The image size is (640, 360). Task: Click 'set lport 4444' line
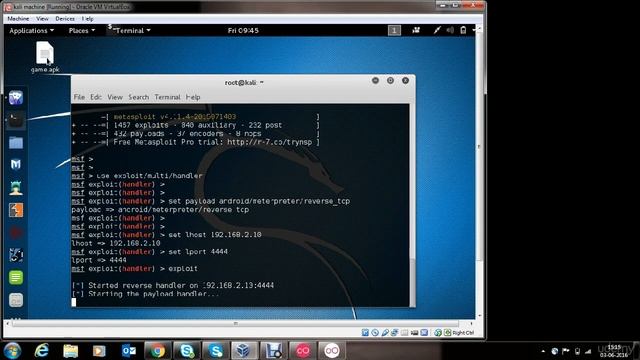[198, 252]
